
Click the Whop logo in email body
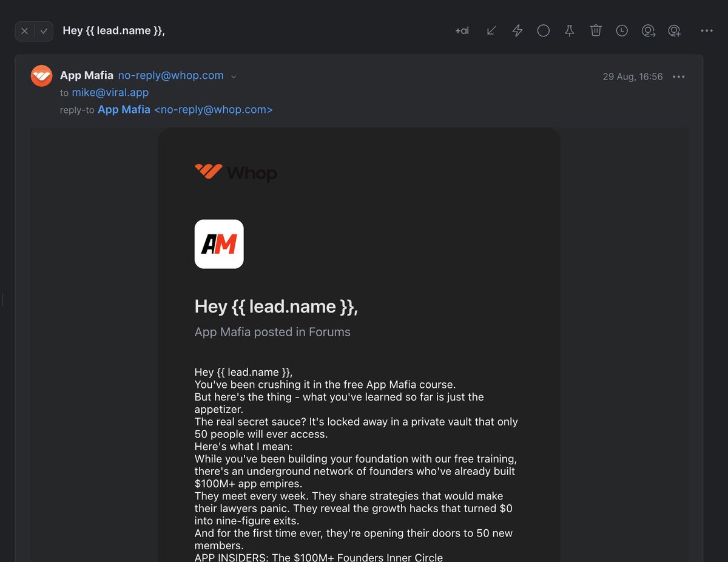pos(236,172)
